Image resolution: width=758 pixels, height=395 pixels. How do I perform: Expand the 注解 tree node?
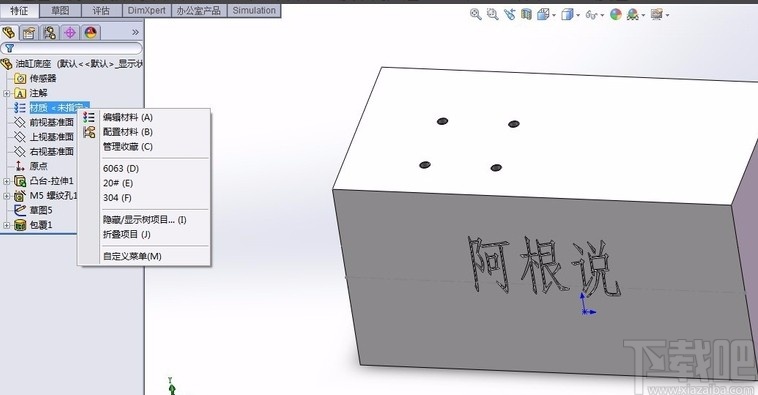click(6, 93)
